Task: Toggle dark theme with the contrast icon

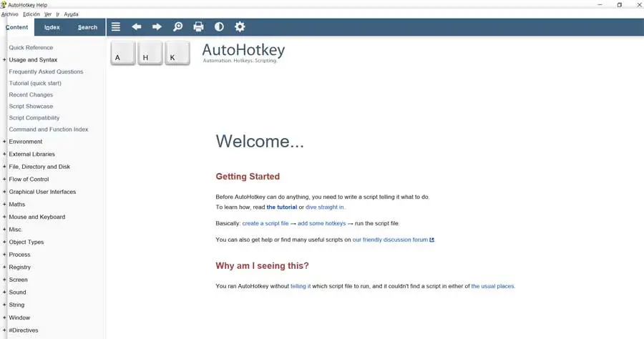Action: click(219, 26)
